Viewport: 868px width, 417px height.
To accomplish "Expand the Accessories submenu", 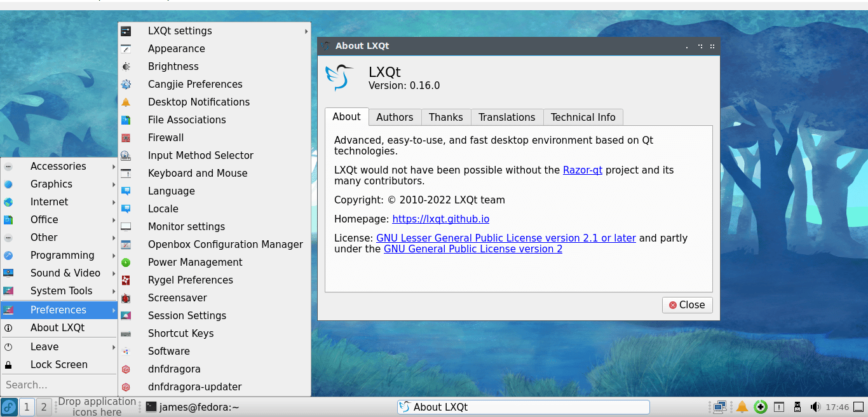I will [59, 167].
